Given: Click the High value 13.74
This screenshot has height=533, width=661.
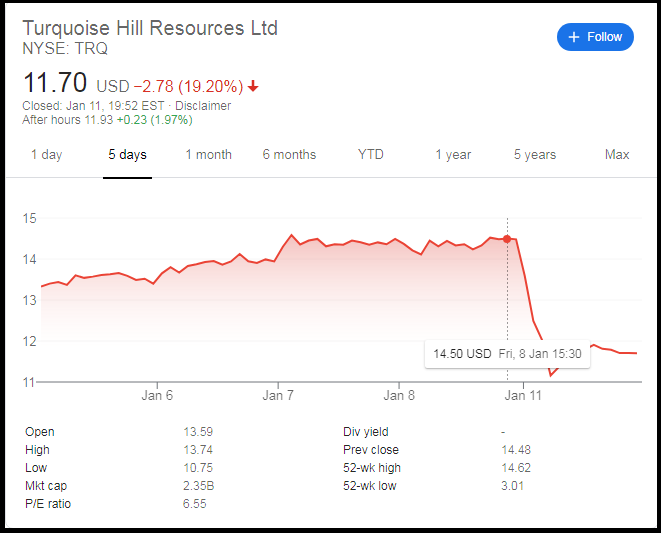Looking at the screenshot, I should coord(198,450).
